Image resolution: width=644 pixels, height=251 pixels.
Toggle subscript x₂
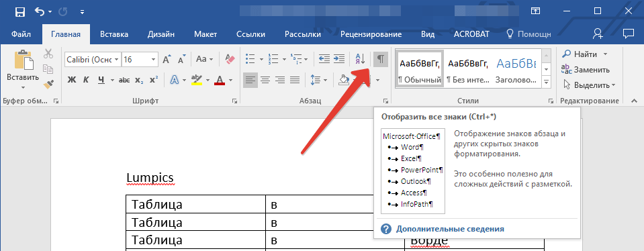(x=139, y=80)
